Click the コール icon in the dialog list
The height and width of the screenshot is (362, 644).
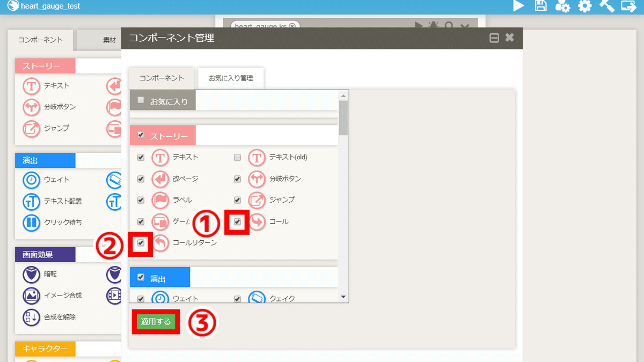pyautogui.click(x=257, y=221)
